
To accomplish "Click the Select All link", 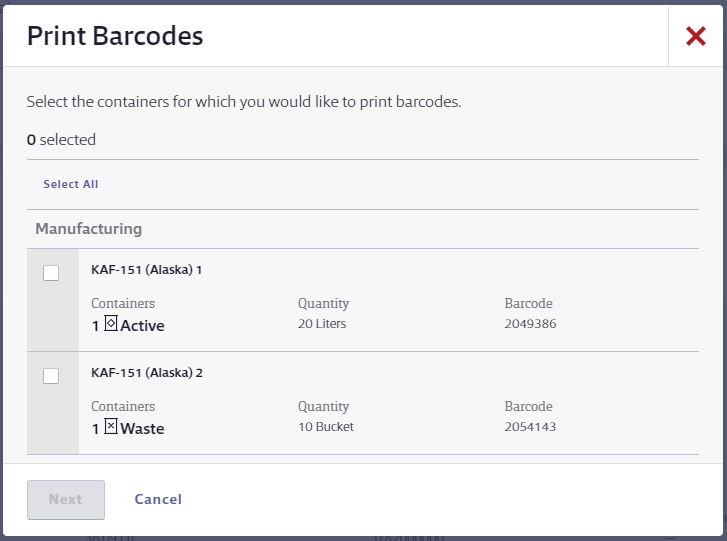I will pyautogui.click(x=71, y=184).
